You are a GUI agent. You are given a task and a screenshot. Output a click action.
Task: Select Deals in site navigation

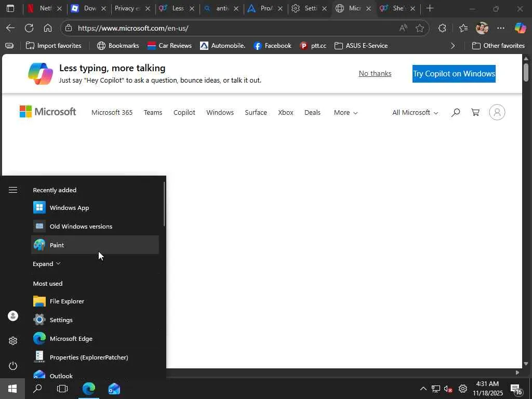(x=312, y=113)
